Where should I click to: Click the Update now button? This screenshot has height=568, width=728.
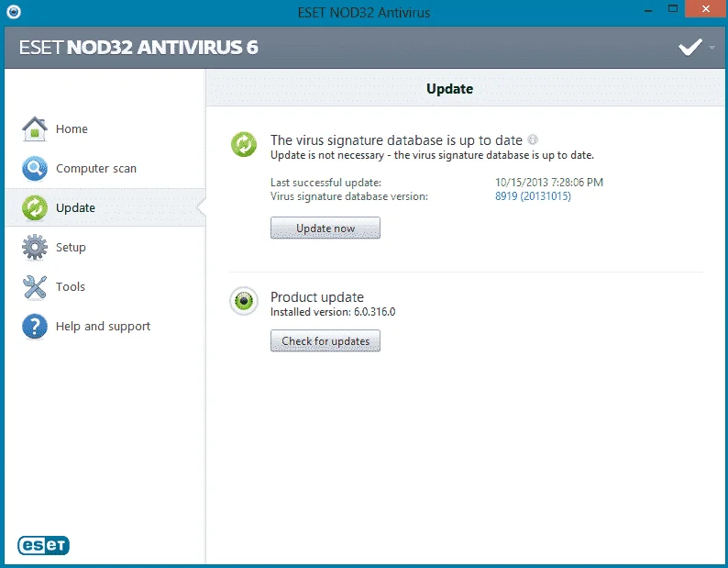pyautogui.click(x=325, y=228)
